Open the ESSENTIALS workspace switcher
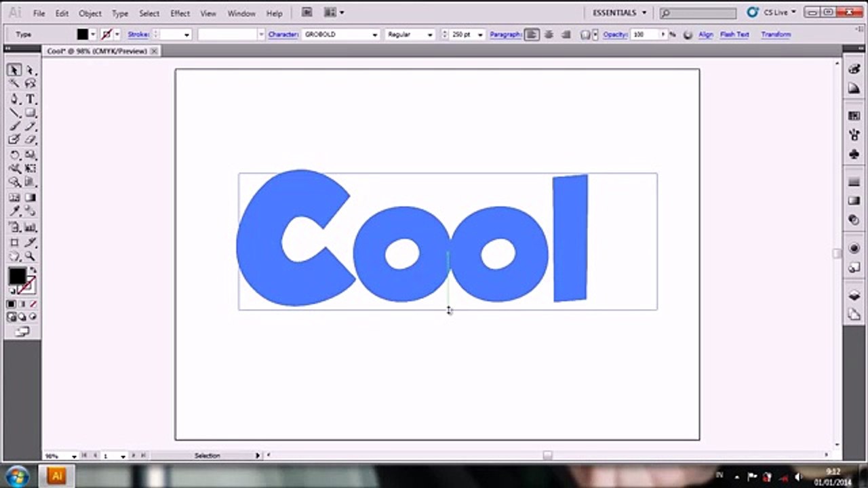Viewport: 868px width, 488px height. (x=619, y=13)
